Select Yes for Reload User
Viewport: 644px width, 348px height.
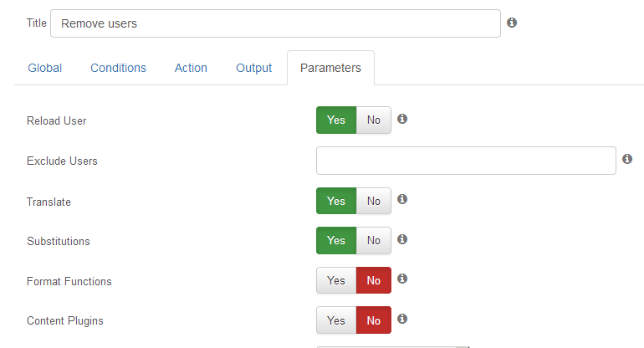(x=336, y=120)
